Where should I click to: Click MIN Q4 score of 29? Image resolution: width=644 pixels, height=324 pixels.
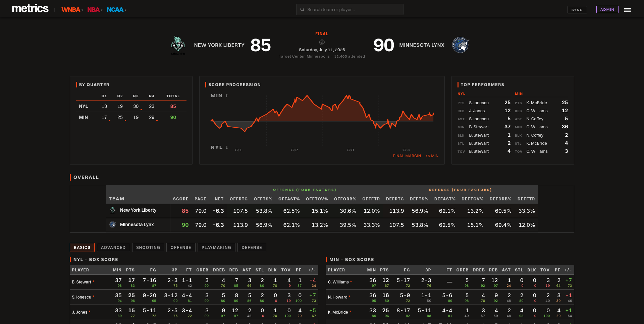coord(152,117)
